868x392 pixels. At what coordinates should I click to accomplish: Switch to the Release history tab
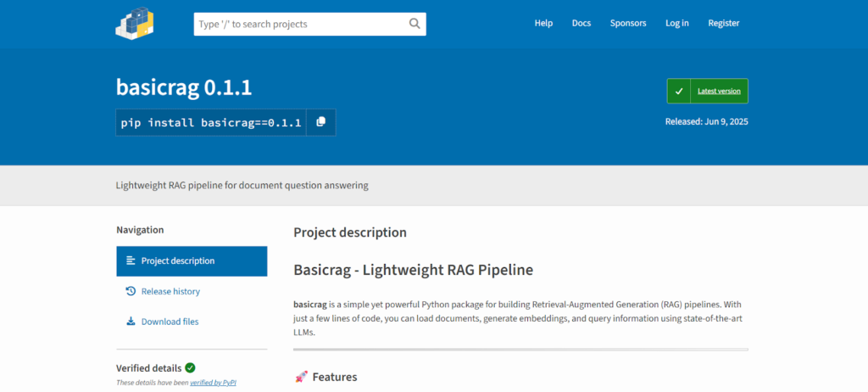170,291
